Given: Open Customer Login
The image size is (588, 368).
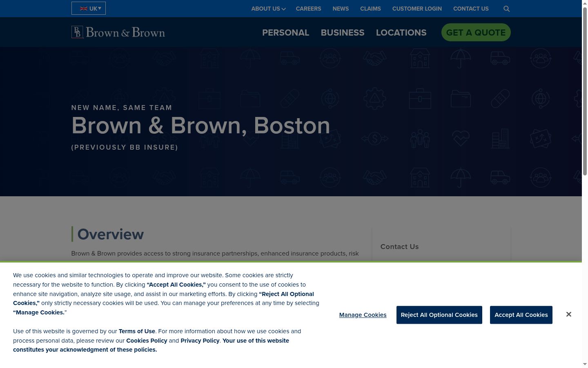Looking at the screenshot, I should [417, 9].
